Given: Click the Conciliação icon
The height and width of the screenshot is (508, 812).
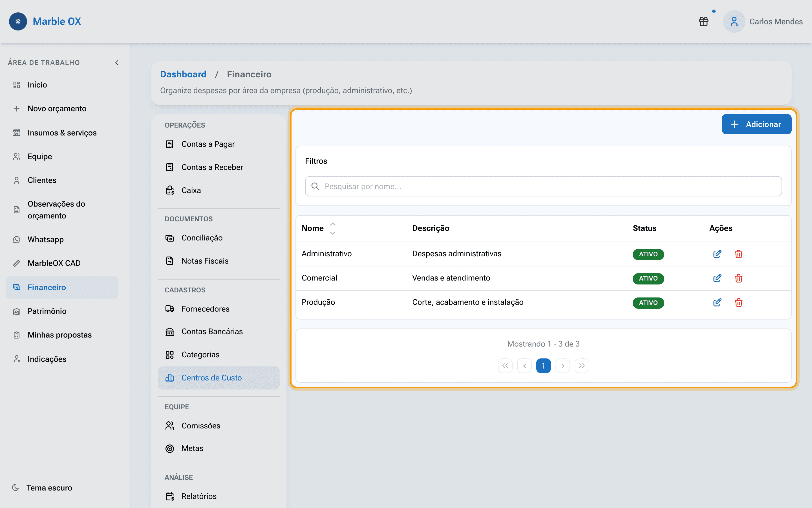Looking at the screenshot, I should tap(170, 238).
